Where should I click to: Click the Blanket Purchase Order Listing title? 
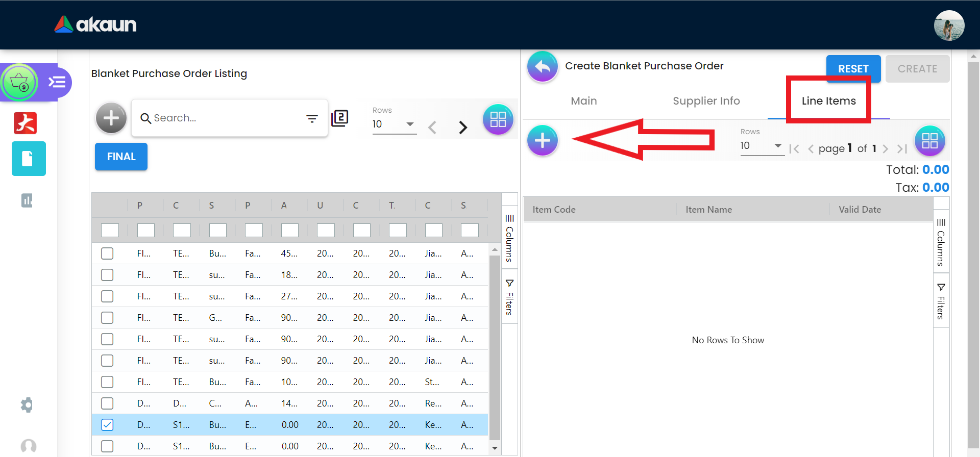click(x=169, y=73)
